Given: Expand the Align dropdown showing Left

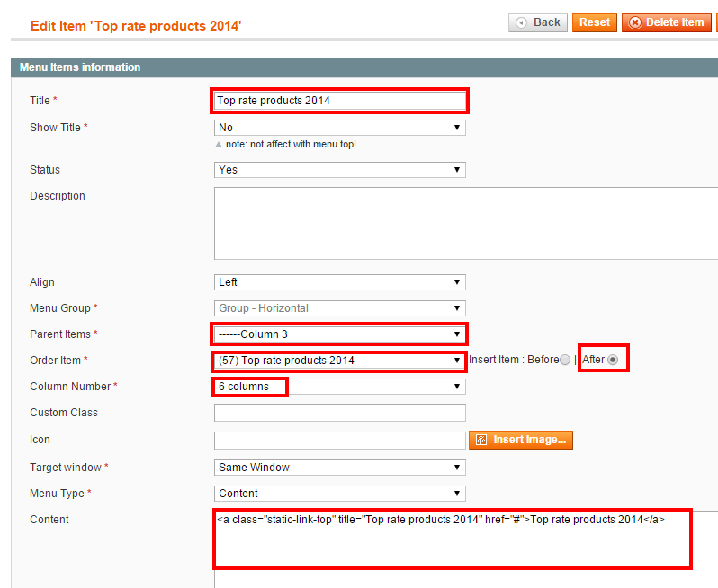Looking at the screenshot, I should pyautogui.click(x=340, y=282).
